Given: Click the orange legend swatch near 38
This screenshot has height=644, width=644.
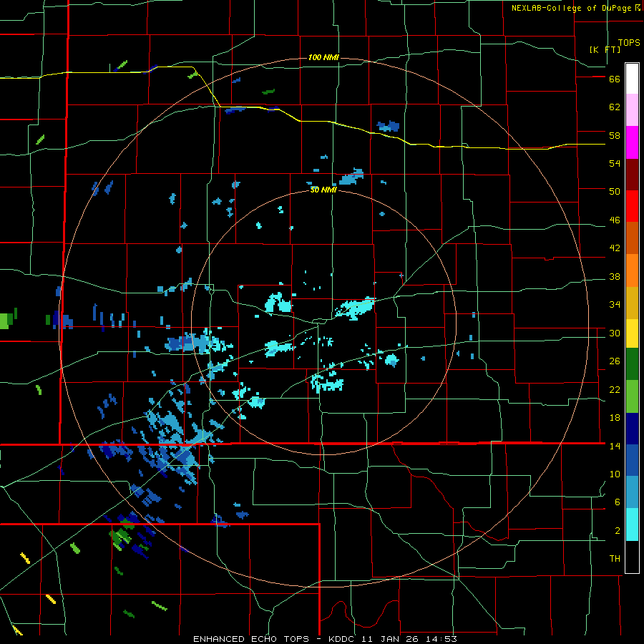Looking at the screenshot, I should (632, 270).
